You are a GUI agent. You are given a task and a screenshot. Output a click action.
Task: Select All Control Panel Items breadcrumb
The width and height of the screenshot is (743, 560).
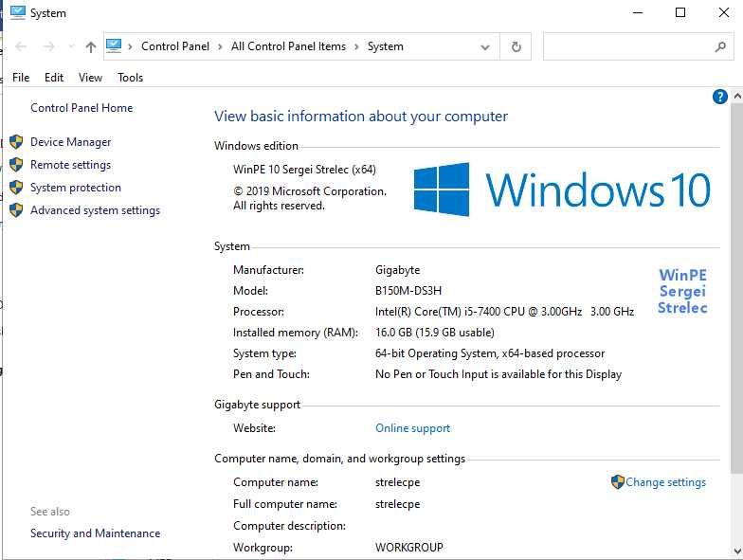point(288,46)
